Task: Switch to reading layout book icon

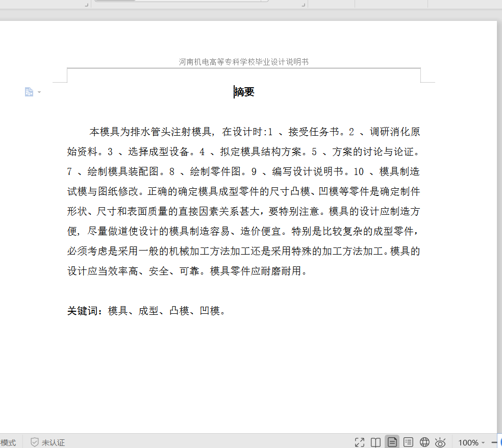Action: tap(375, 442)
